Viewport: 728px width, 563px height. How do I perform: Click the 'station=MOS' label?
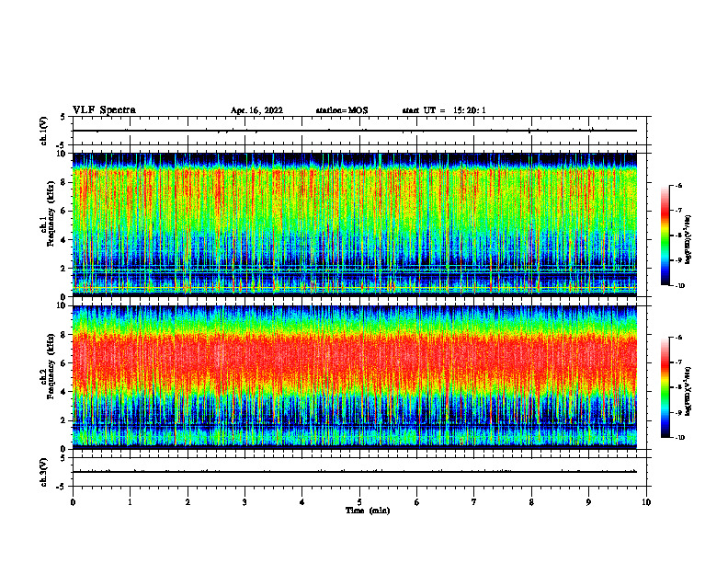click(342, 110)
